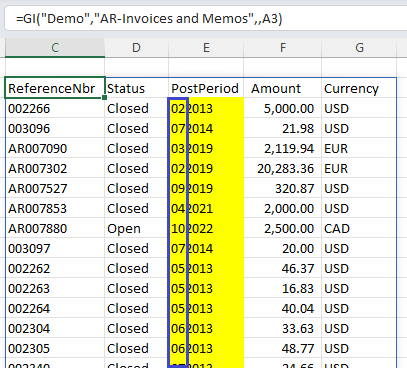Select PostPeriod cell 022013
This screenshot has width=407, height=368.
click(x=206, y=108)
